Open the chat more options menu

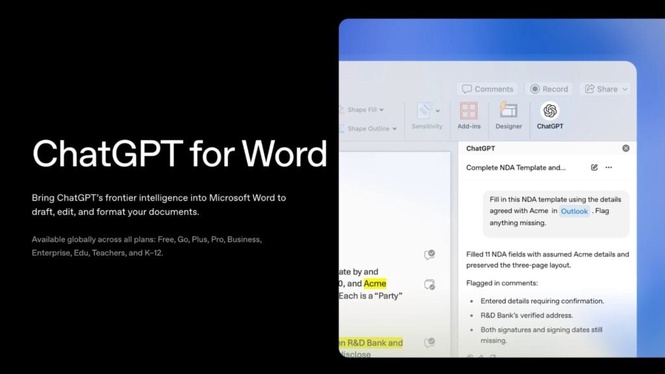point(609,167)
